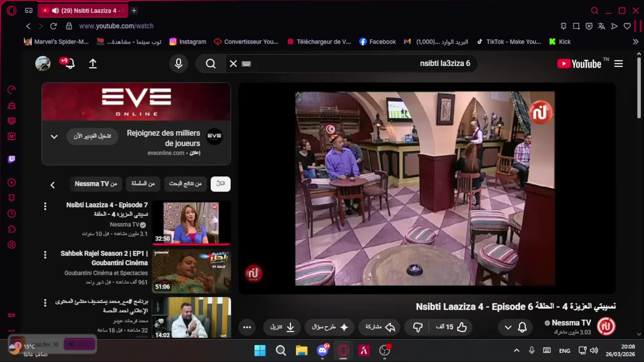Click the YouTube upload arrow icon
This screenshot has width=644, height=362.
[x=93, y=64]
